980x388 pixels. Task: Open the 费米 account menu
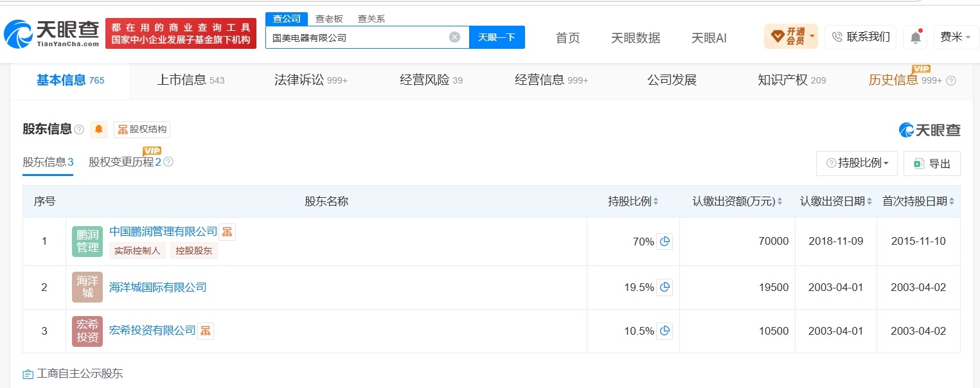(956, 37)
